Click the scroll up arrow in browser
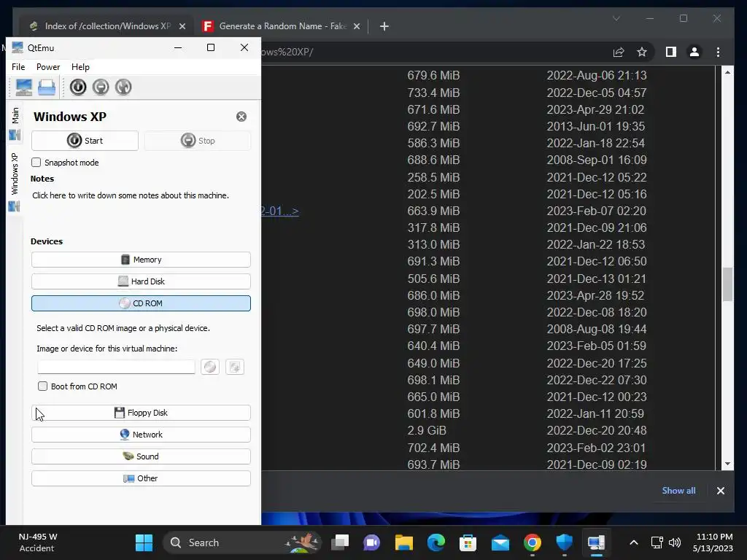Image resolution: width=747 pixels, height=560 pixels. tap(727, 72)
